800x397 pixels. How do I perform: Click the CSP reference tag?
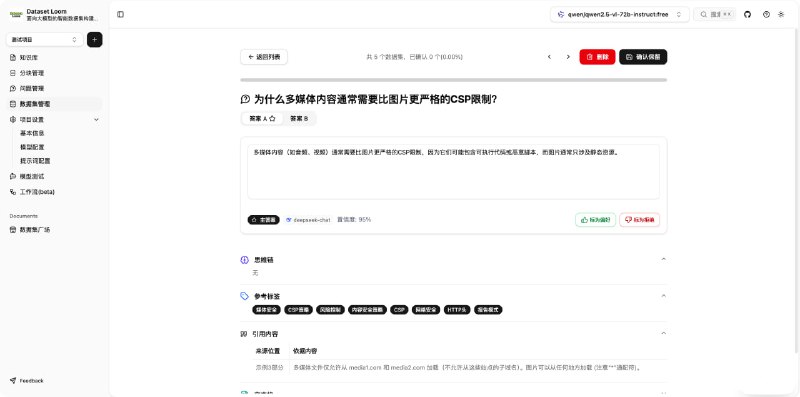click(x=399, y=310)
